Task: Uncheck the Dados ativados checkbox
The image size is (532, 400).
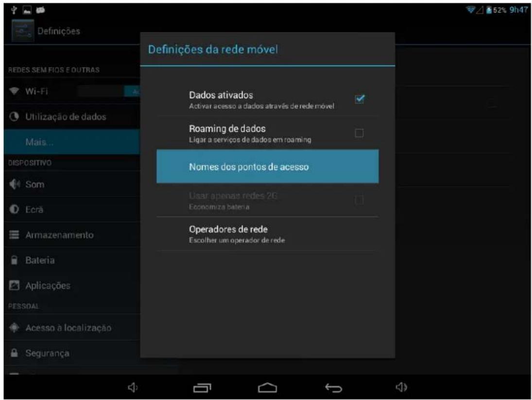Action: click(x=360, y=99)
